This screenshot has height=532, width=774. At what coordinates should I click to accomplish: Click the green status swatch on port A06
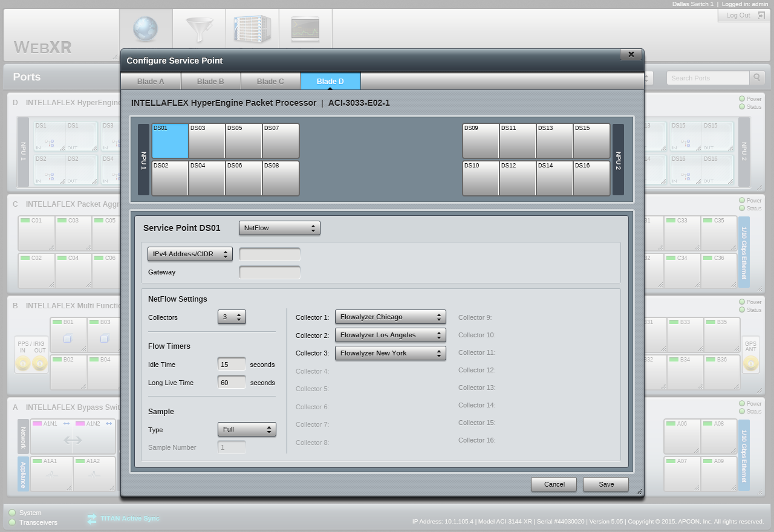[x=671, y=424]
